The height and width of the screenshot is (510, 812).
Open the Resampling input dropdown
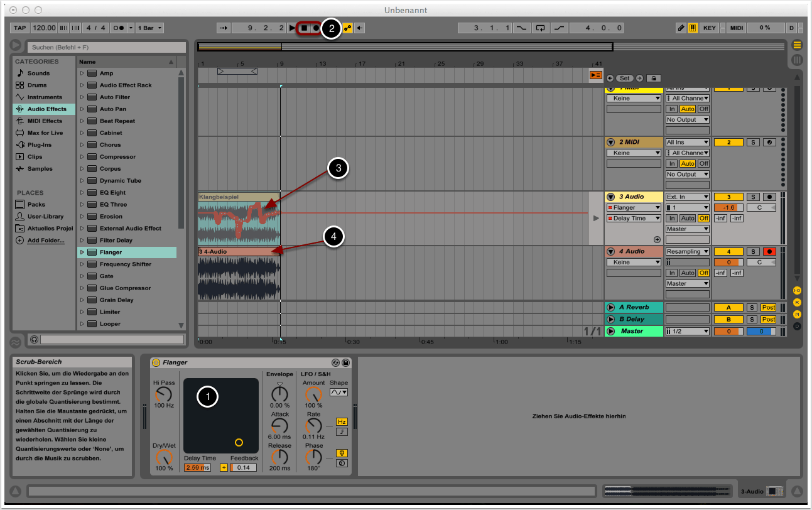coord(688,251)
